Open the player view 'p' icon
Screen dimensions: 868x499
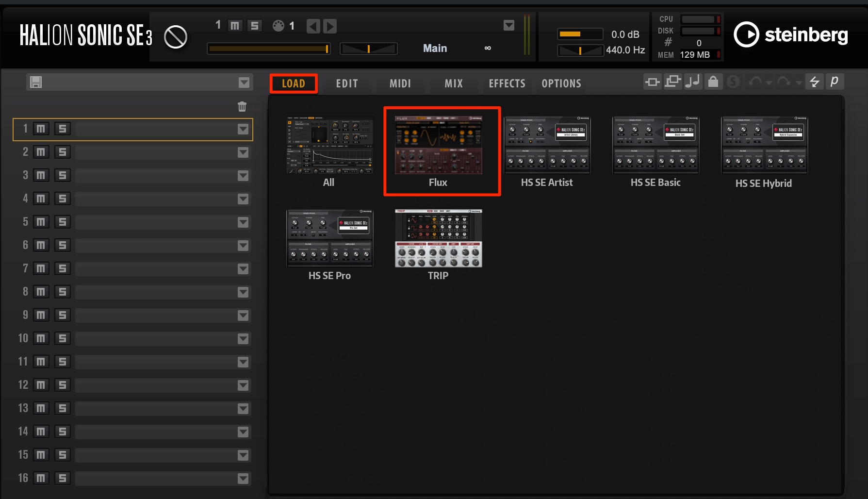click(x=835, y=82)
